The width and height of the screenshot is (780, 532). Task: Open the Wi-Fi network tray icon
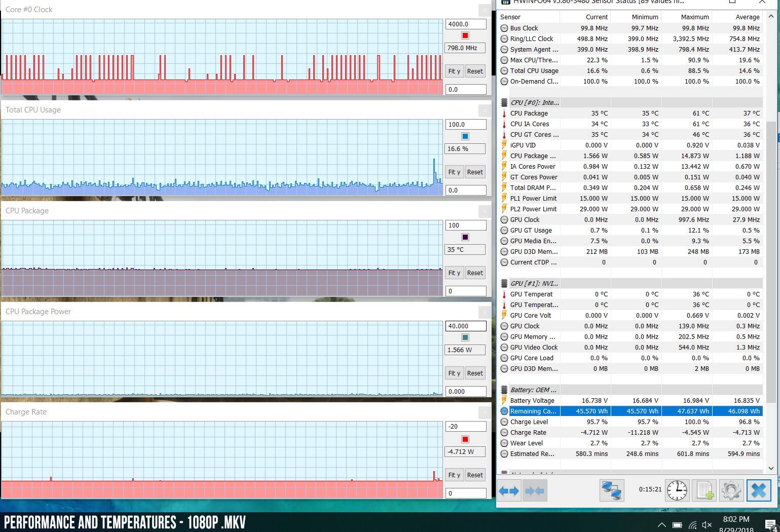pos(693,525)
